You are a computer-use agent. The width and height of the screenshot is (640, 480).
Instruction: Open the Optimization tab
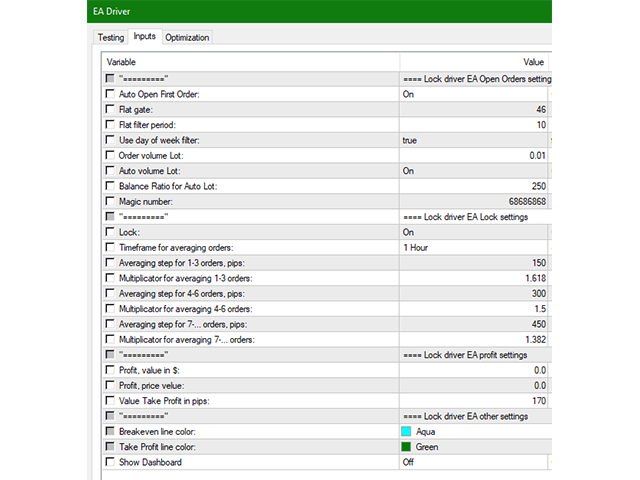[187, 37]
